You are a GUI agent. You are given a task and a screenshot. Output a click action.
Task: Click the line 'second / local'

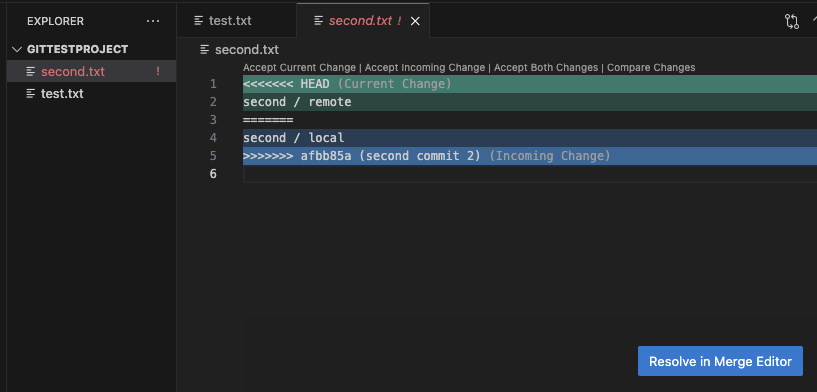530,138
